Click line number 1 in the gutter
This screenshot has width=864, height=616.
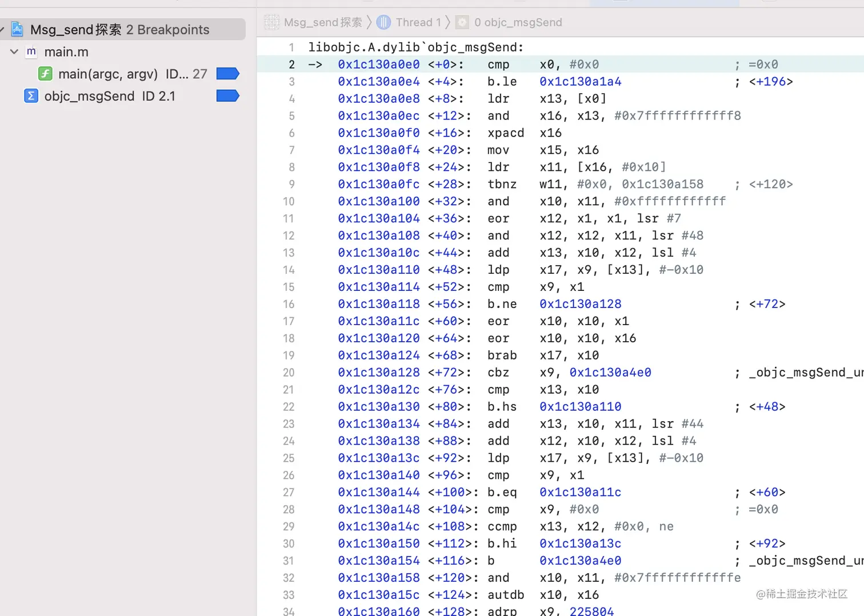coord(291,47)
